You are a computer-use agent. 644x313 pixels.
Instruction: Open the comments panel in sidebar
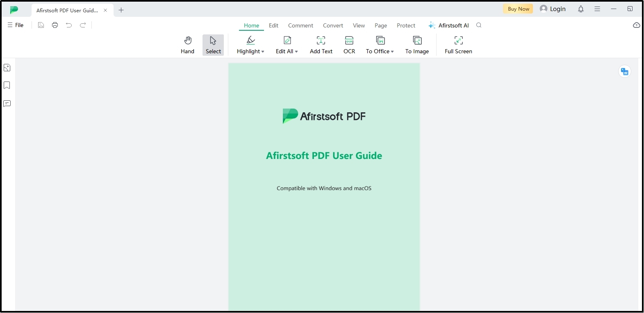pyautogui.click(x=7, y=103)
